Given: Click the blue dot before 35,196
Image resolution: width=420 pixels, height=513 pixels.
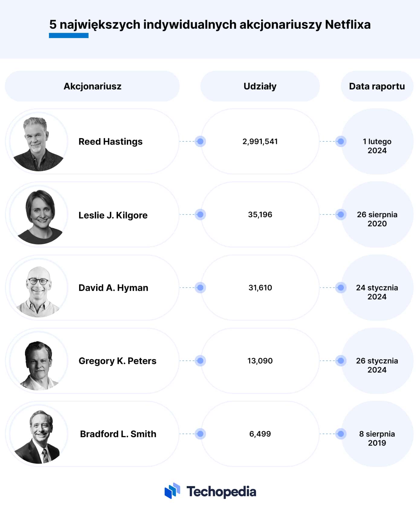Looking at the screenshot, I should (200, 215).
